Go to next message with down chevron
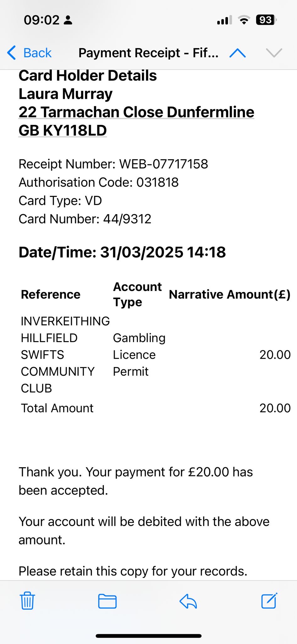This screenshot has height=644, width=297. tap(274, 53)
